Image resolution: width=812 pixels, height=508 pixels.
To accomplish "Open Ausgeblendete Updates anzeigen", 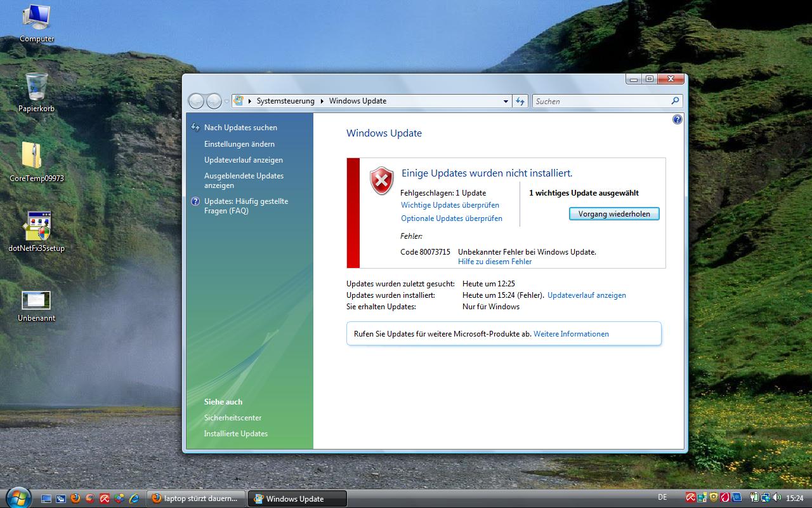I will (x=244, y=181).
